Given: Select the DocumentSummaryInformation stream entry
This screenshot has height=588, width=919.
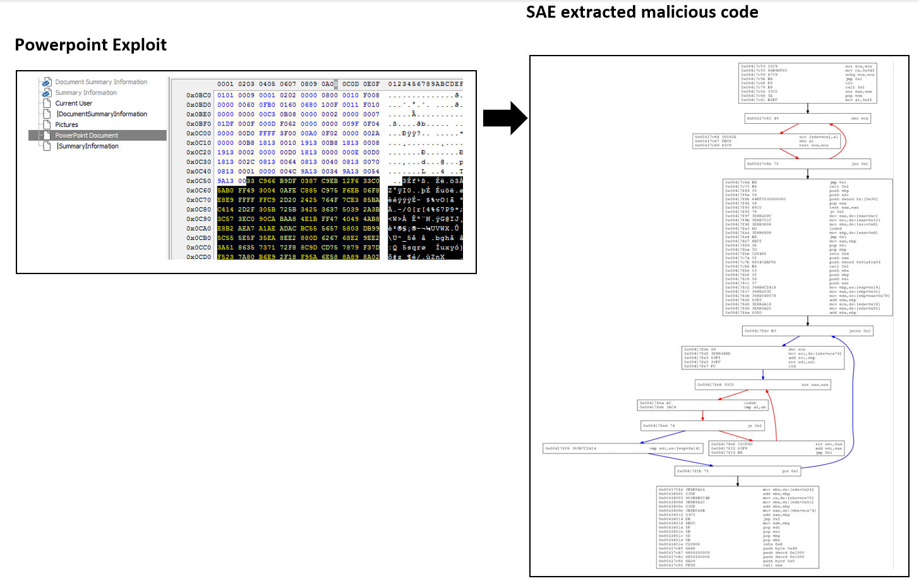Looking at the screenshot, I should click(x=102, y=114).
